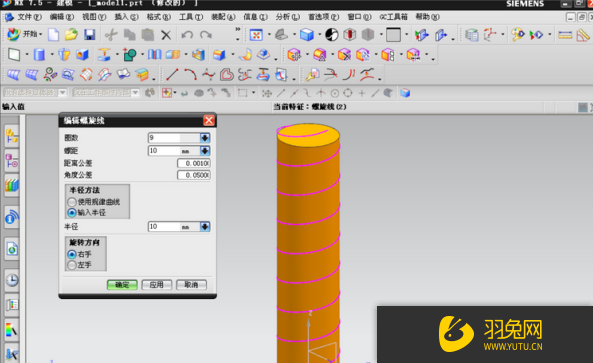The image size is (593, 363).
Task: Open the Internet Explorer sidebar icon
Action: [x=12, y=250]
